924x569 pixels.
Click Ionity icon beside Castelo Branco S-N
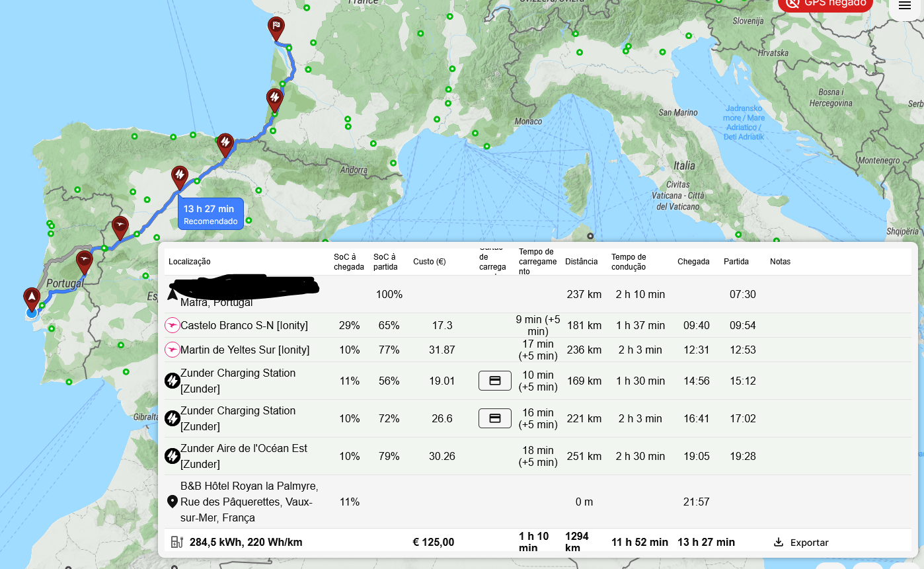172,325
